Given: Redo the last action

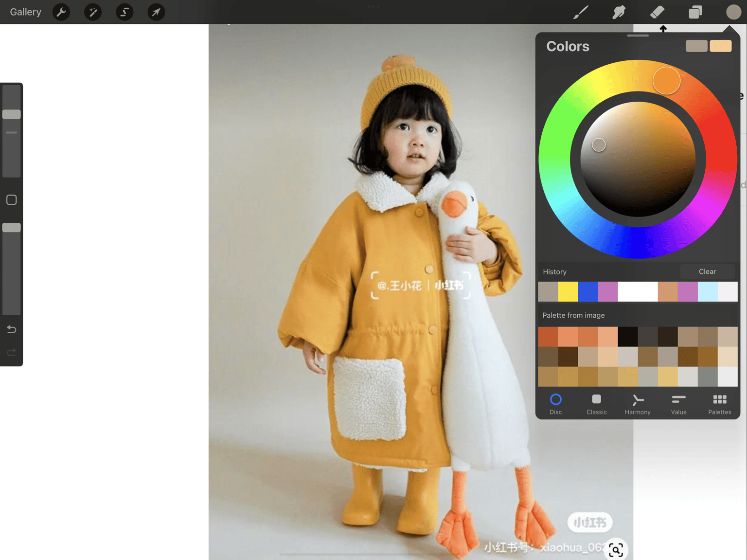Looking at the screenshot, I should click(x=12, y=352).
